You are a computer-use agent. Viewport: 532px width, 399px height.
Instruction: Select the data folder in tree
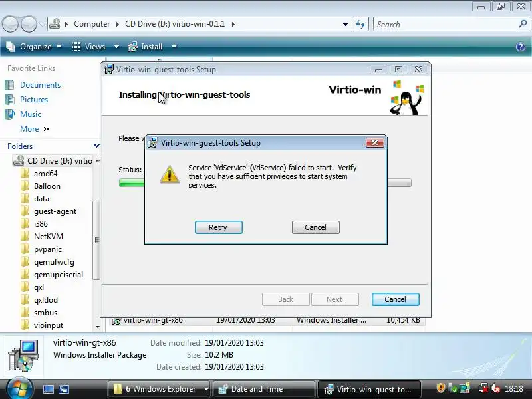(x=41, y=199)
